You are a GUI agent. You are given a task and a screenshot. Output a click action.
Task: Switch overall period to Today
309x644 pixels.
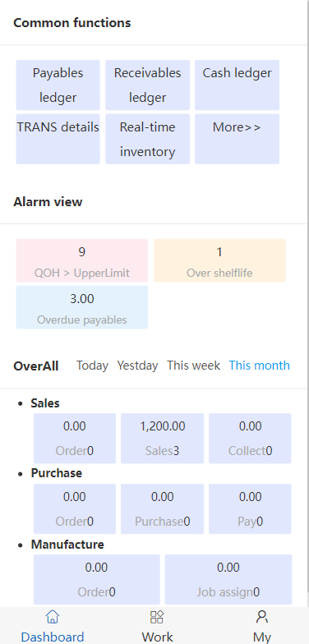coord(92,366)
